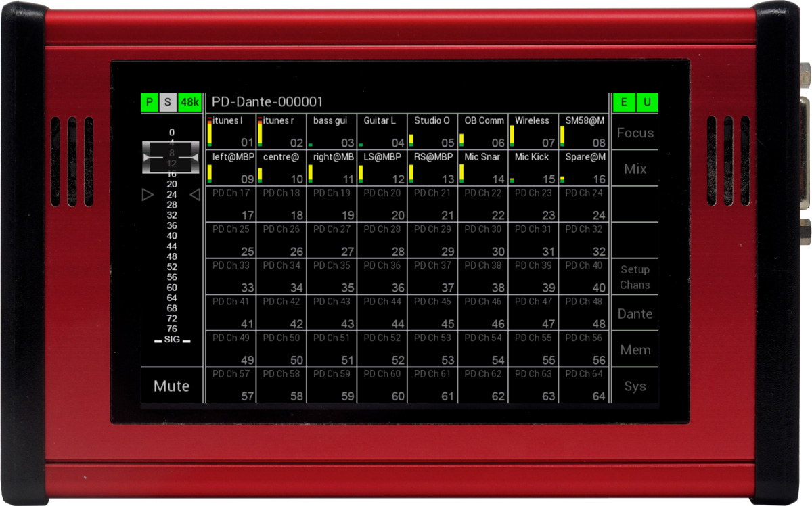Select the PD Ch 59 cell
Image resolution: width=812 pixels, height=506 pixels.
[332, 386]
